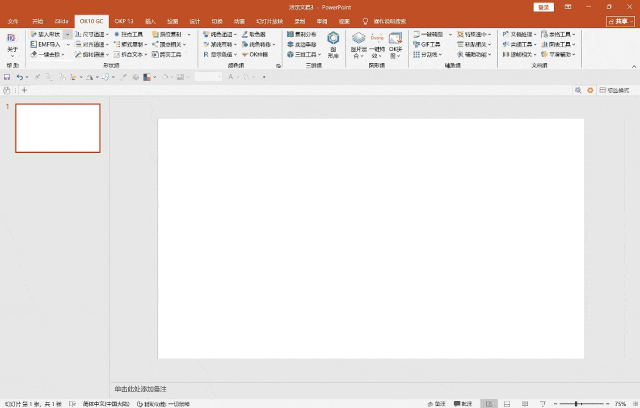Click the eraser icon in 形状组
The height and width of the screenshot is (408, 640).
(x=33, y=54)
